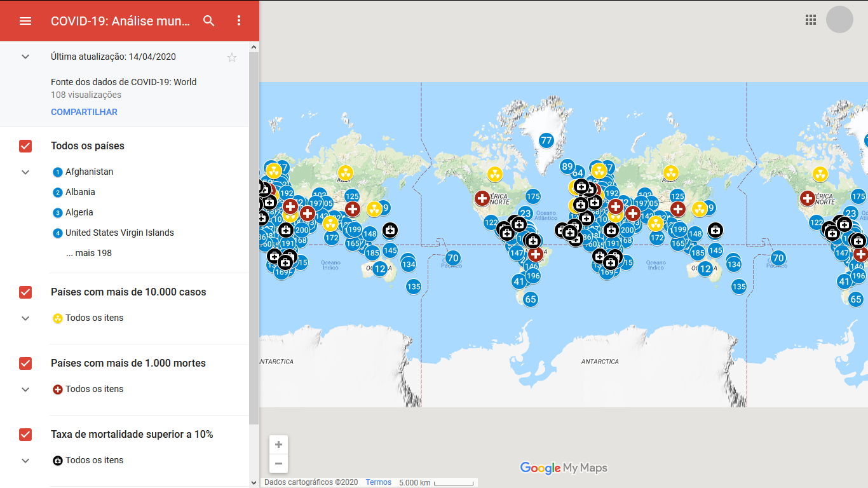This screenshot has width=868, height=488.
Task: Click the COMPARTILHAR share link
Action: pyautogui.click(x=84, y=112)
